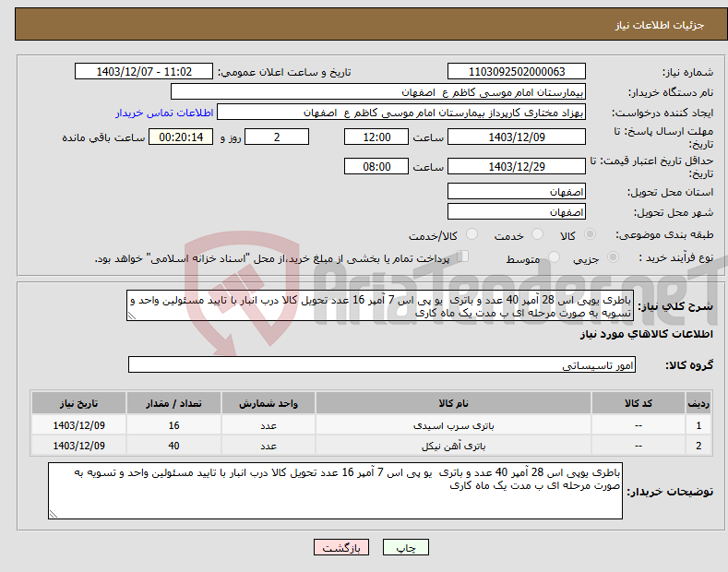Click quantity 16 in row 1
This screenshot has height=572, width=728.
pyautogui.click(x=173, y=425)
